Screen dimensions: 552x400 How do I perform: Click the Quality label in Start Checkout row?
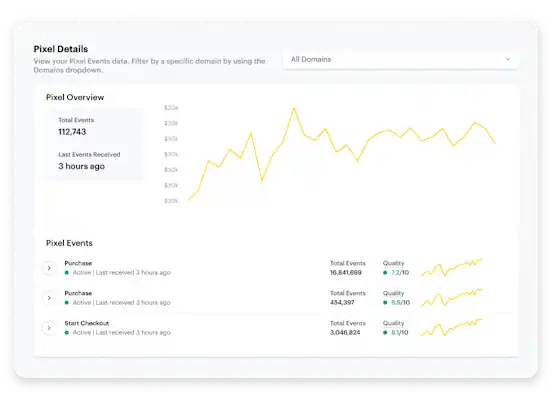pyautogui.click(x=393, y=323)
